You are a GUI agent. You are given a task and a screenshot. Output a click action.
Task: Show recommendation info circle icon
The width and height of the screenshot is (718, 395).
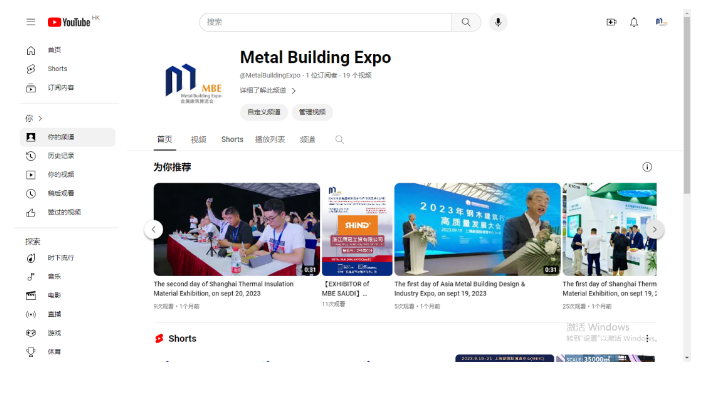tap(647, 167)
